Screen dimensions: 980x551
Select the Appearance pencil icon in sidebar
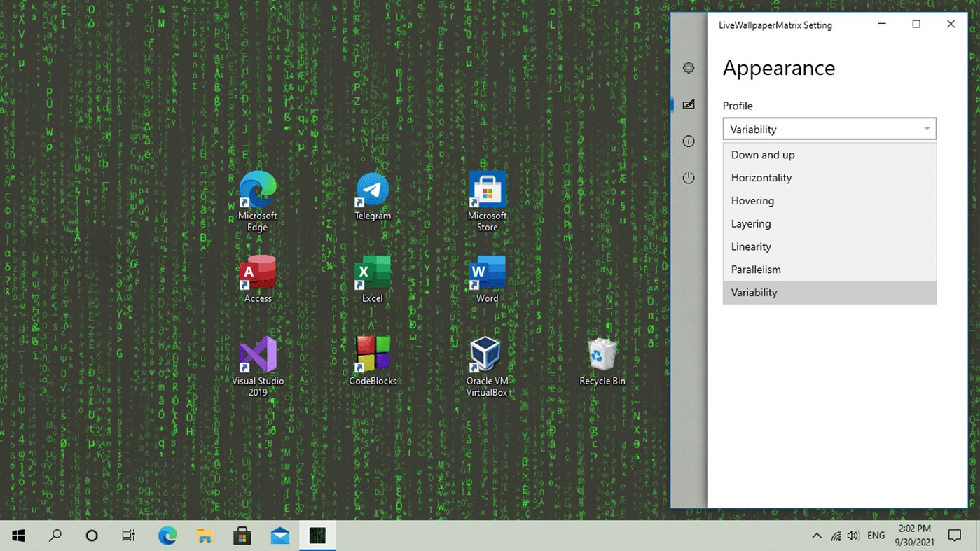pyautogui.click(x=688, y=104)
